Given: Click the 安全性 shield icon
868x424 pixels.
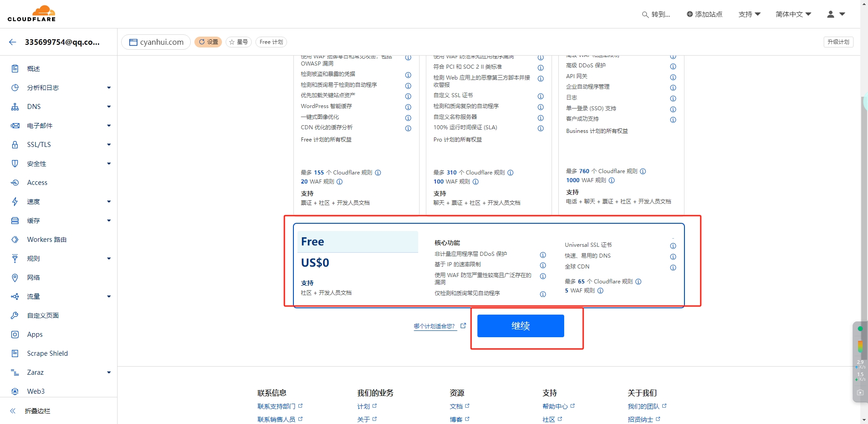Looking at the screenshot, I should 15,164.
